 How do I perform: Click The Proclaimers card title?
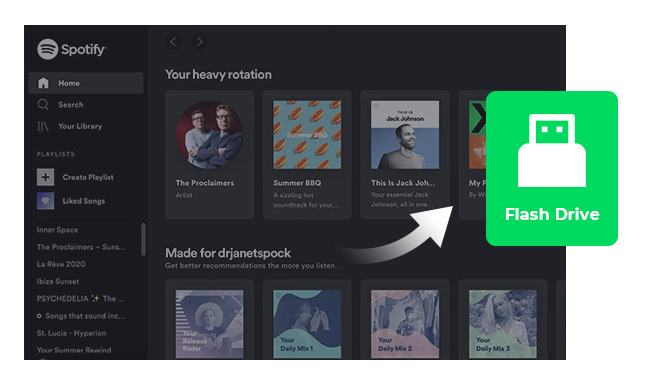coord(205,183)
